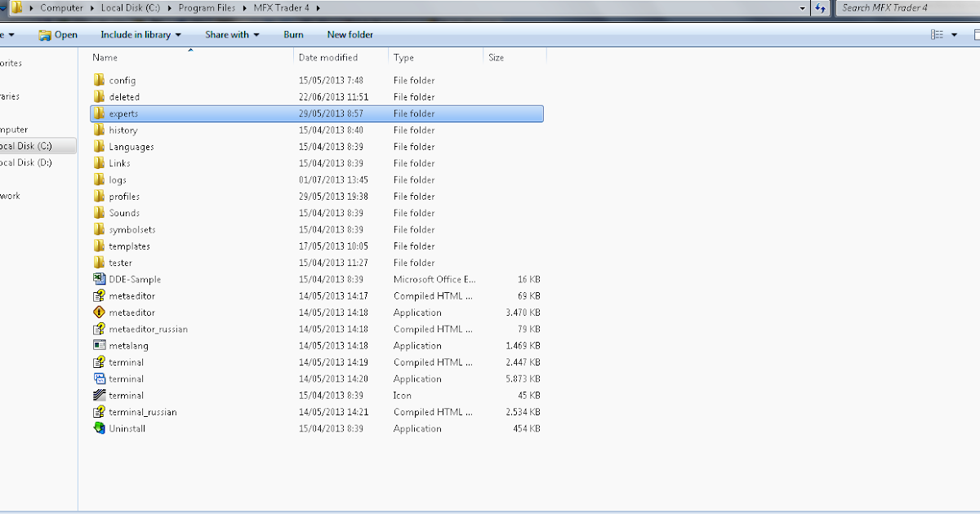Select the experts folder icon
This screenshot has width=980, height=514.
[99, 113]
